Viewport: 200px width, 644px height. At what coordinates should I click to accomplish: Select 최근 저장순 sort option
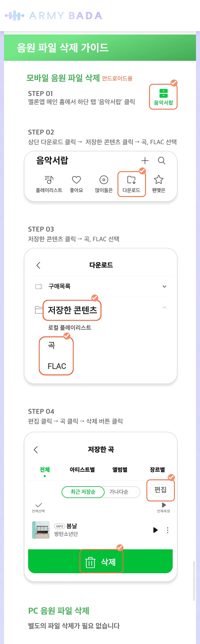tap(83, 492)
